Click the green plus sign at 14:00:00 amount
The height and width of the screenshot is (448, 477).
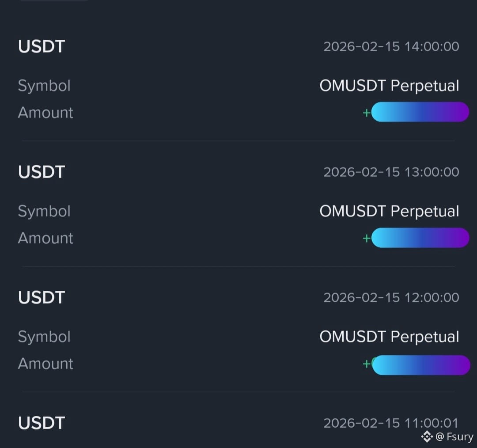click(367, 113)
